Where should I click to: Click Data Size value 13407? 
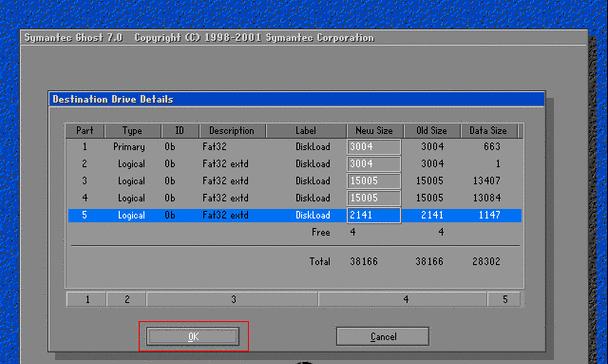pos(487,181)
